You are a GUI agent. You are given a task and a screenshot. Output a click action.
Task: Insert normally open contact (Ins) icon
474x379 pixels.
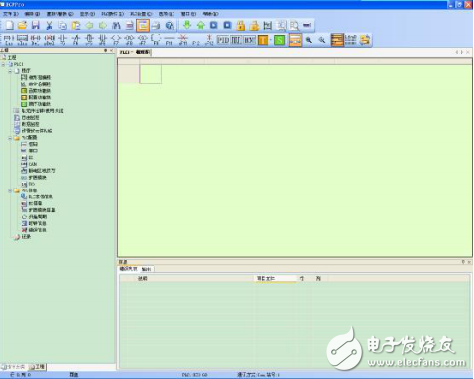tap(8, 40)
